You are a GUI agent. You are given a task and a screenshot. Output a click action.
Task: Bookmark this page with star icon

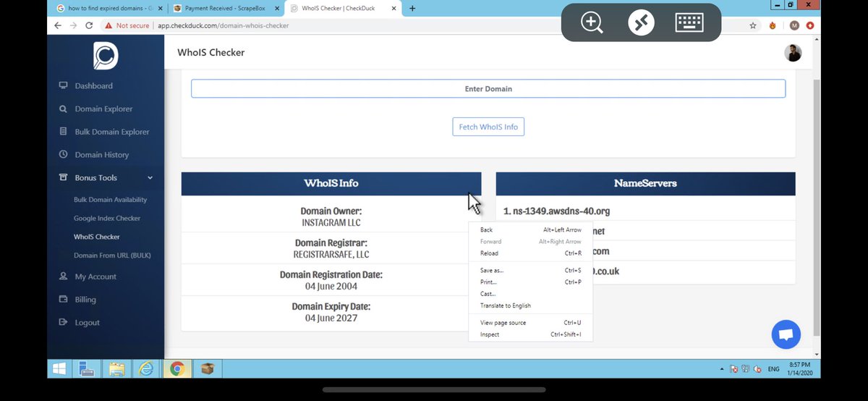tap(753, 25)
